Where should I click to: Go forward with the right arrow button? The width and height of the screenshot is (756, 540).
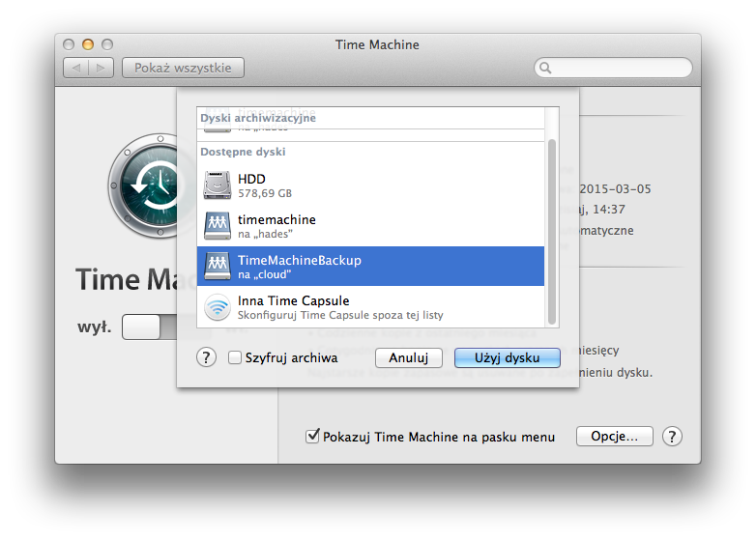(x=101, y=68)
